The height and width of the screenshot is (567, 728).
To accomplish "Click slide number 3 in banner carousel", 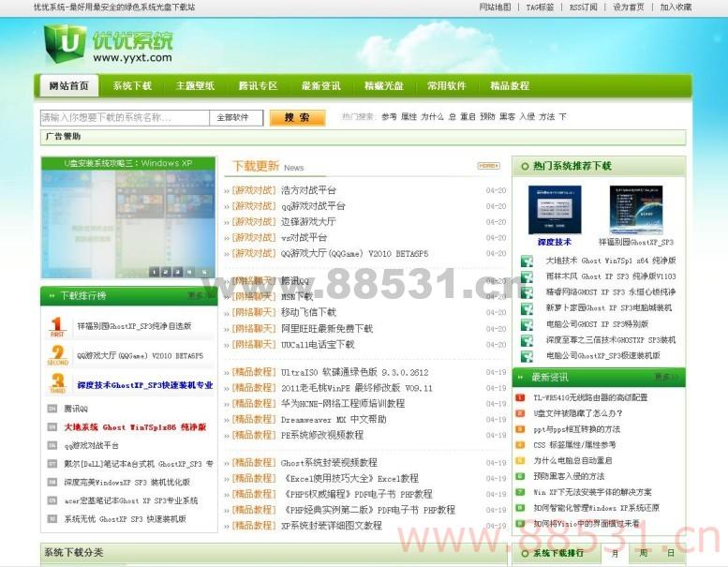I will 177,272.
